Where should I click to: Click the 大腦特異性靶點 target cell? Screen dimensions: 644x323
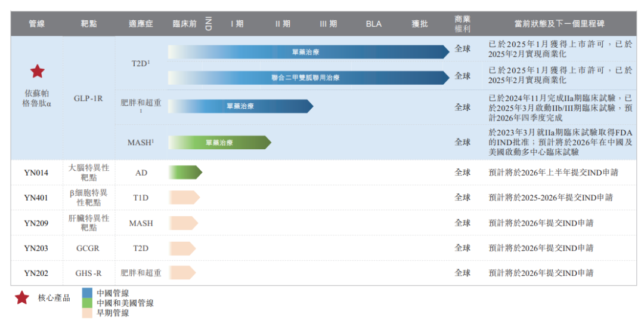coord(89,173)
